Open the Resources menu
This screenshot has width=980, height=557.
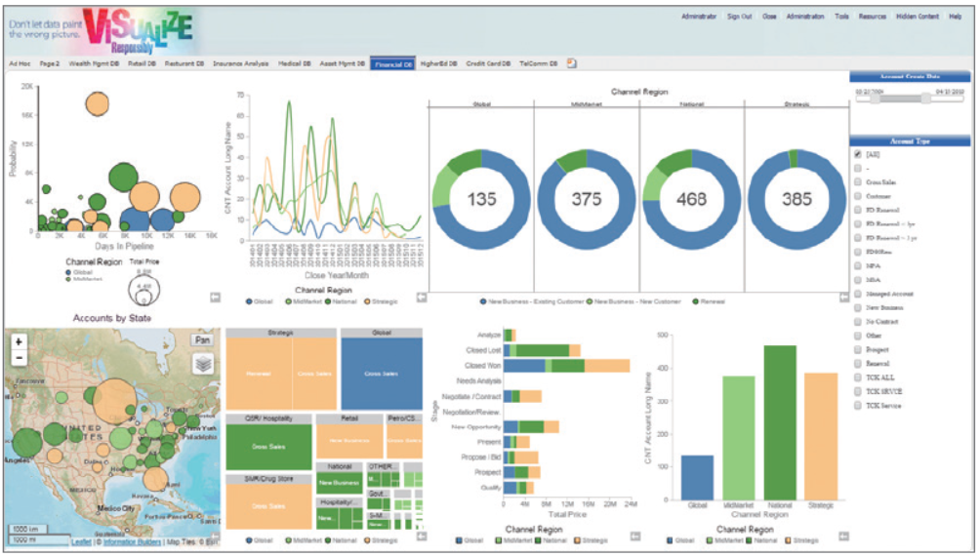pyautogui.click(x=873, y=17)
